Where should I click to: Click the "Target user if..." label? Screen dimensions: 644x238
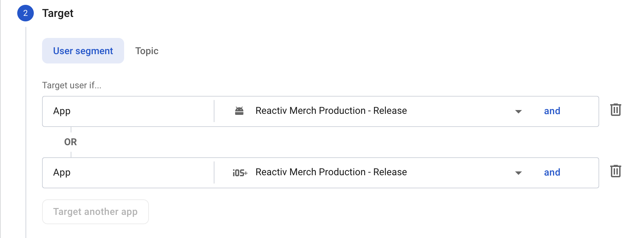click(72, 85)
